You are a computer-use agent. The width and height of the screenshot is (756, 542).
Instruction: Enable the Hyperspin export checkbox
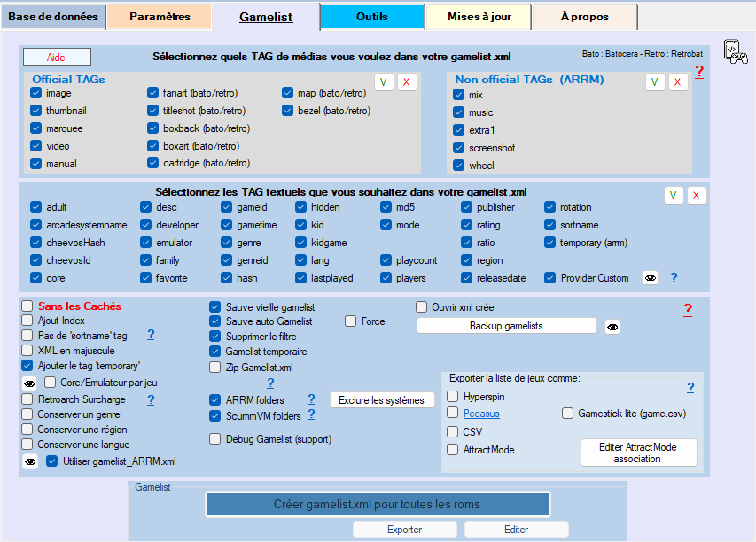(x=453, y=396)
